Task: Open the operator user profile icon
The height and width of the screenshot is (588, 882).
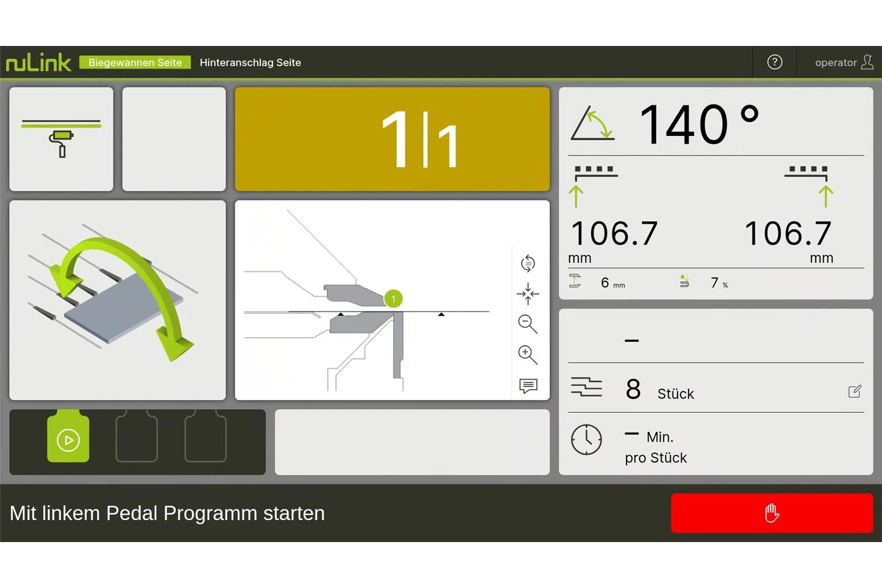Action: 867,62
